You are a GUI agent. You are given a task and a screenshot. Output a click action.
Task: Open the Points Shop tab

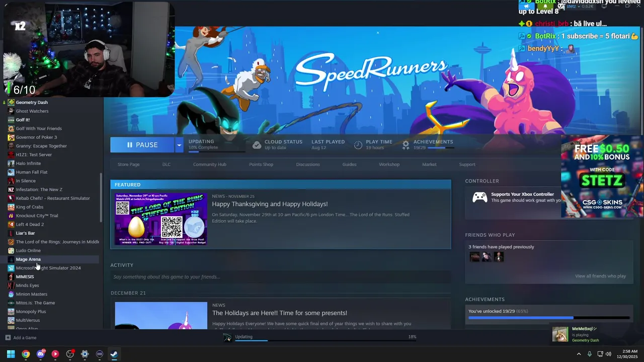pyautogui.click(x=261, y=164)
